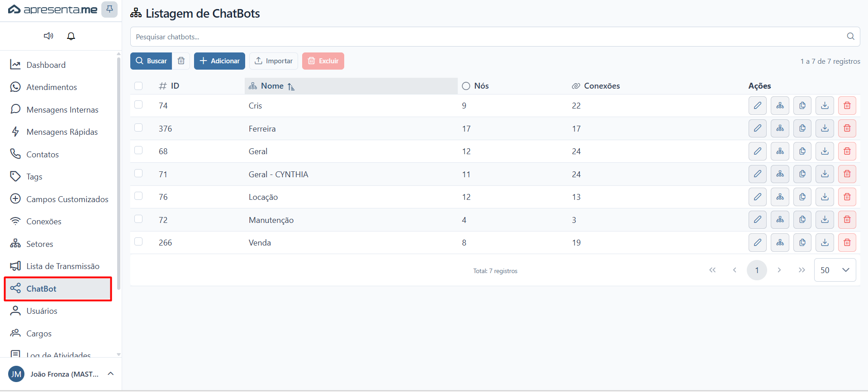This screenshot has height=392, width=868.
Task: Edit the Manutenção chatbot
Action: click(758, 220)
